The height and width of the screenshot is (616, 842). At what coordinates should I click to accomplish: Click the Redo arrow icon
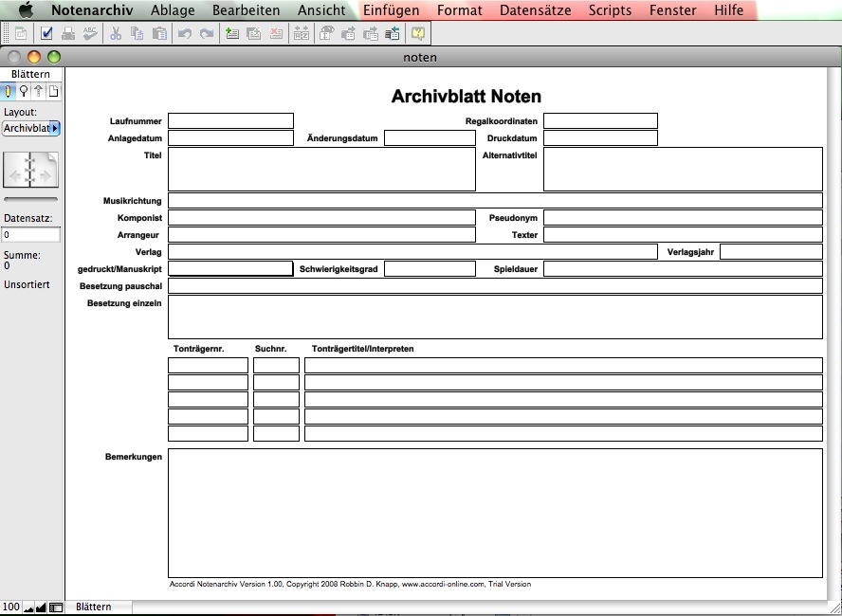click(x=207, y=34)
